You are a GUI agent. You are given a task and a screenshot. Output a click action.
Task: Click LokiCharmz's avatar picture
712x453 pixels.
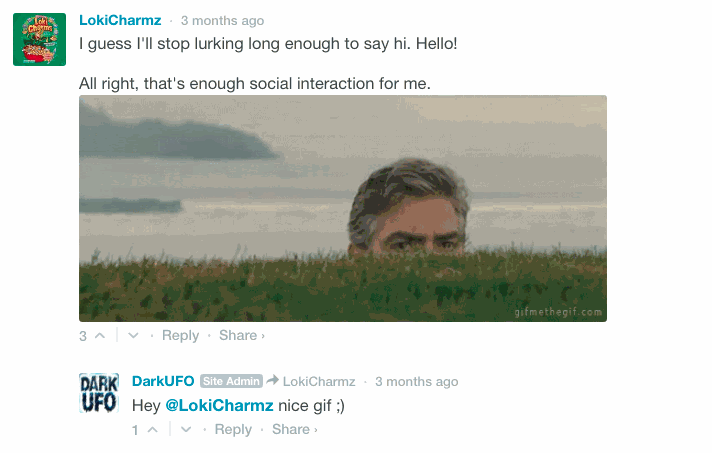(x=39, y=40)
